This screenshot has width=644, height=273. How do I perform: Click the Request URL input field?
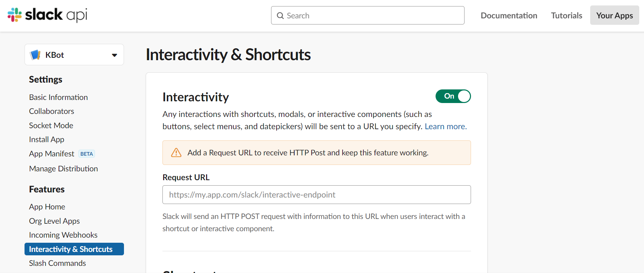point(317,194)
